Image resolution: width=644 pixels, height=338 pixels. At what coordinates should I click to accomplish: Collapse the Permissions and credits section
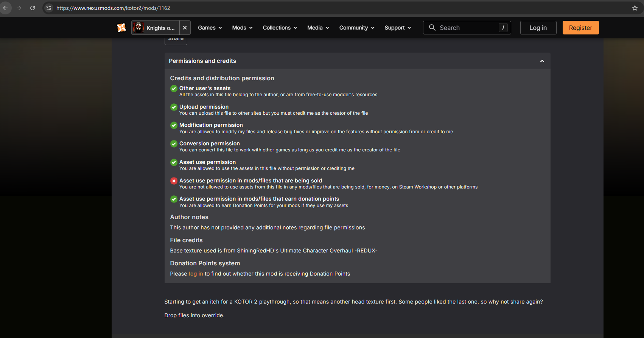tap(542, 61)
